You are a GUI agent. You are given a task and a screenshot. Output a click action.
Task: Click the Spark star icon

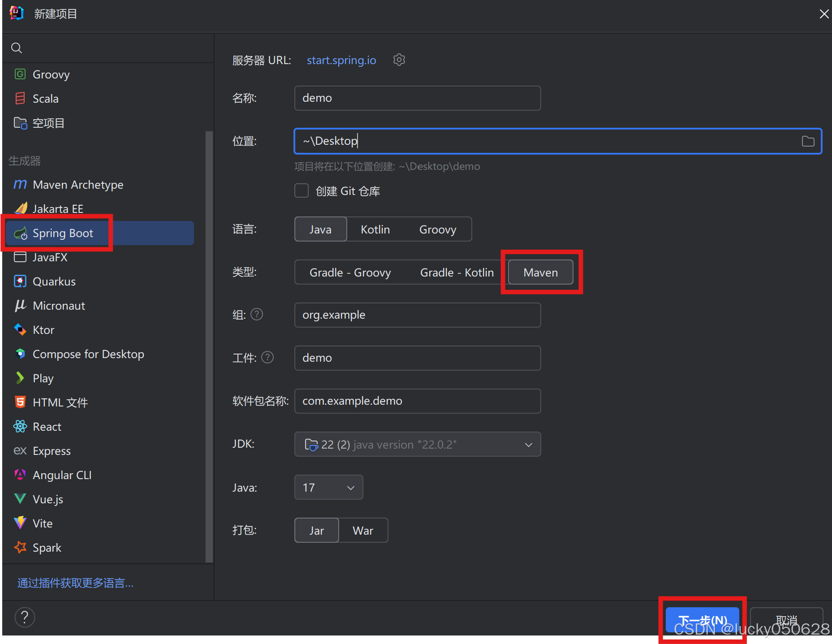click(x=20, y=547)
